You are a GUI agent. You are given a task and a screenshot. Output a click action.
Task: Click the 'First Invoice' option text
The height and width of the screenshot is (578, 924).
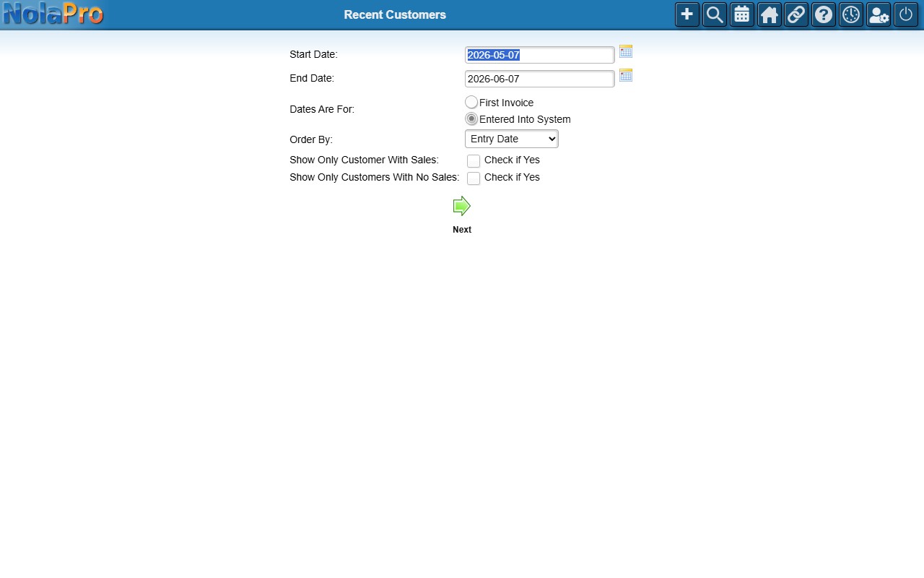(507, 103)
